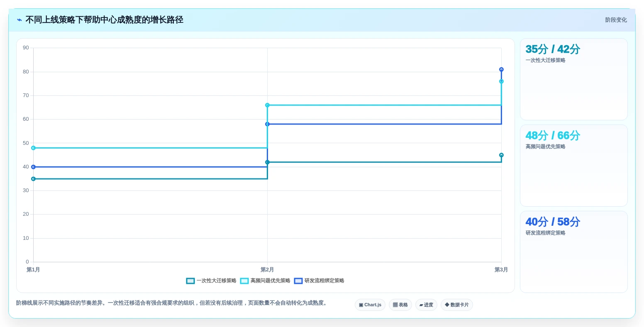Toggle the 研发流程绑定策略 legend color box
The width and height of the screenshot is (644, 327).
(298, 281)
